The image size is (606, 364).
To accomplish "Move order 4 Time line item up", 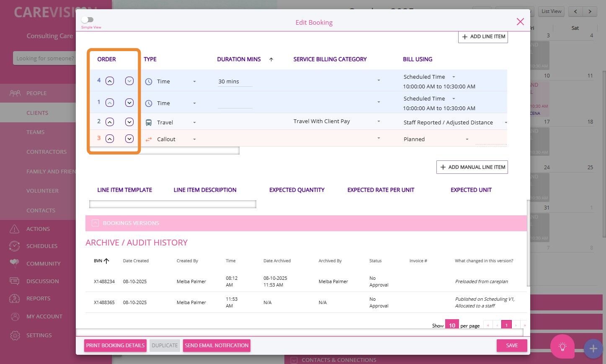I will [110, 81].
